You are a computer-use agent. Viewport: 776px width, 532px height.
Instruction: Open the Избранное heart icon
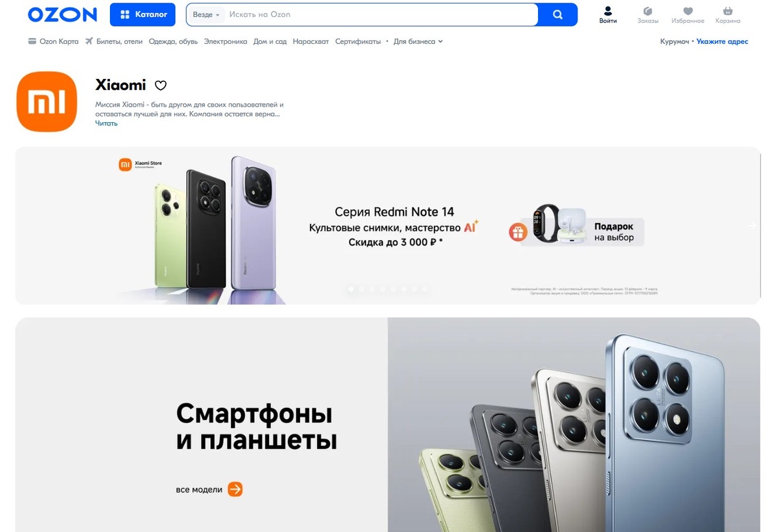pyautogui.click(x=688, y=15)
